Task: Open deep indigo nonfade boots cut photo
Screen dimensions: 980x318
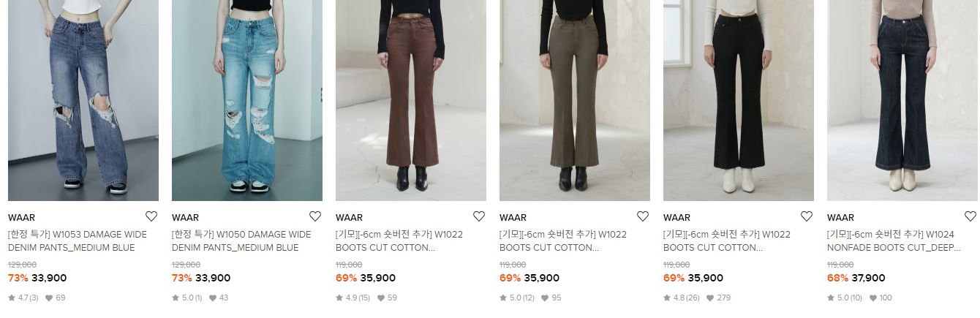Action: [902, 100]
